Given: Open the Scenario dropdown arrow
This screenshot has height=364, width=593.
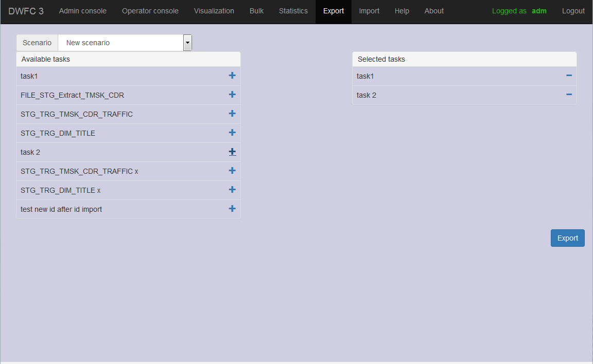Looking at the screenshot, I should (187, 43).
